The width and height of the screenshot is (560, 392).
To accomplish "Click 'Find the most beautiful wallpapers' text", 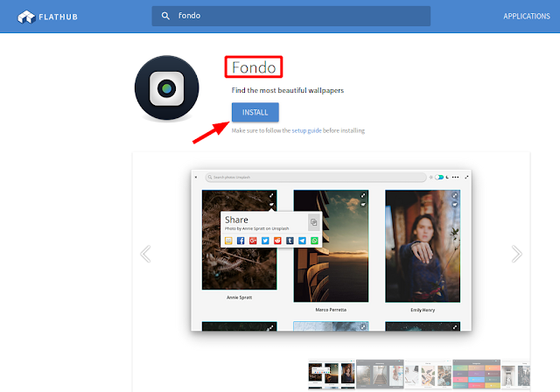I will tap(288, 90).
